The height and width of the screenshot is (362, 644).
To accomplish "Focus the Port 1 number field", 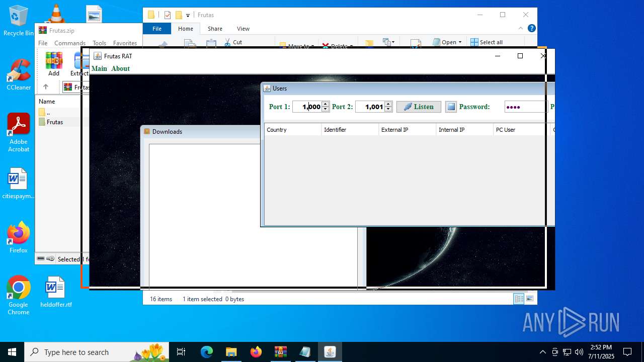I will [307, 107].
